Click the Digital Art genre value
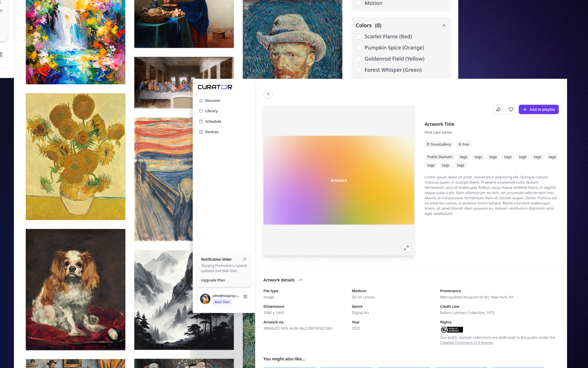Viewport: 588px width, 368px height. point(360,313)
